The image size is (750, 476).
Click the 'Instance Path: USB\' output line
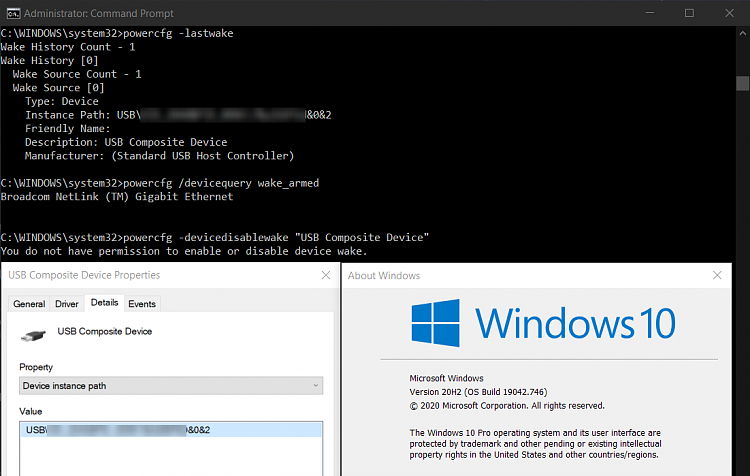pyautogui.click(x=178, y=115)
